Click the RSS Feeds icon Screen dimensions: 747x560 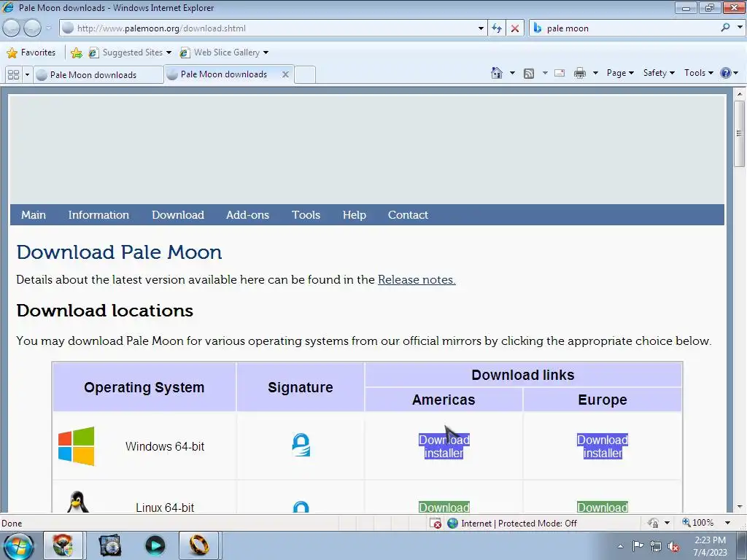click(528, 73)
